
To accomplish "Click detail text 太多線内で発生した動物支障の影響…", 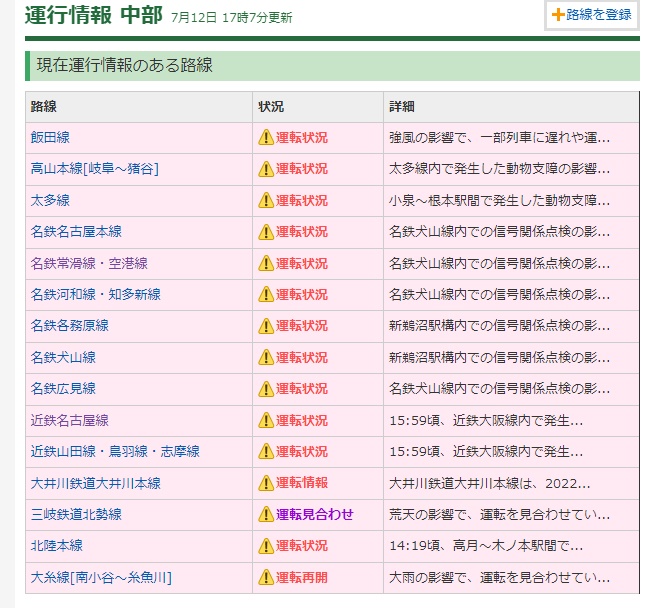I will tap(499, 169).
